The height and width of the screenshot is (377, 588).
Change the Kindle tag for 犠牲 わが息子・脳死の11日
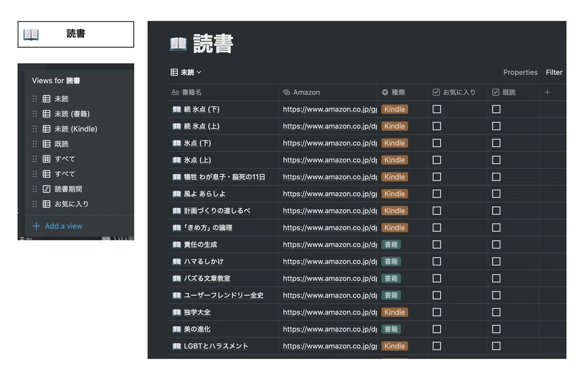394,177
